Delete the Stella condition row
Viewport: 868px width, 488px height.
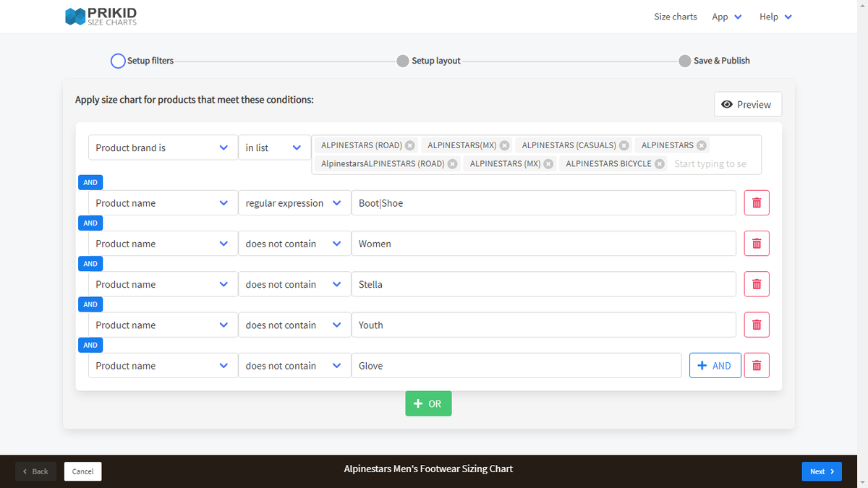[x=757, y=283]
